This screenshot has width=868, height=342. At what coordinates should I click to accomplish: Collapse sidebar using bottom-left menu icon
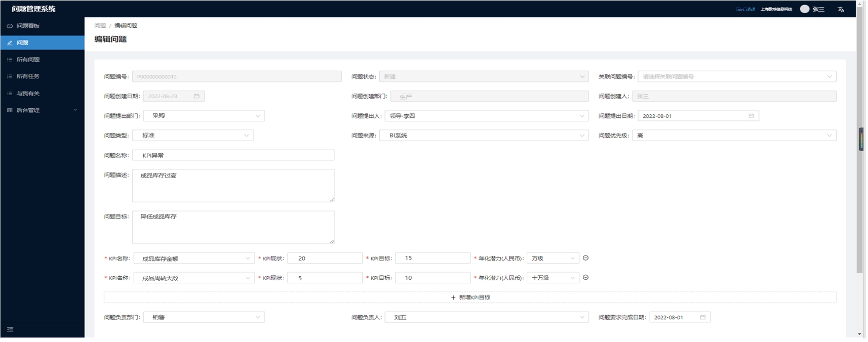(10, 329)
